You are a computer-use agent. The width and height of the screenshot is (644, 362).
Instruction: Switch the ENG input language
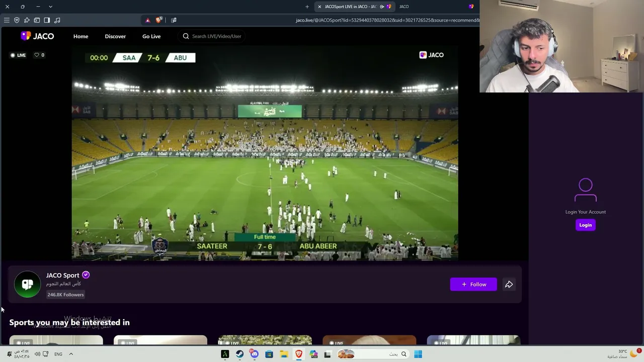click(58, 354)
